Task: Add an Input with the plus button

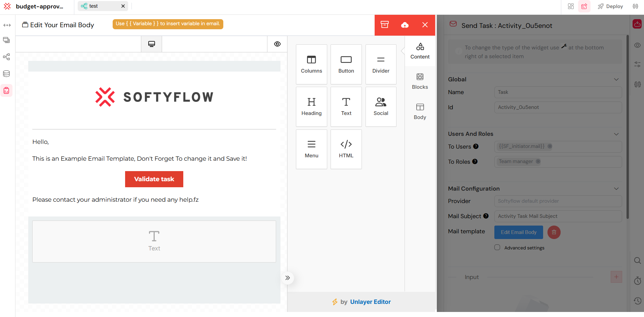Action: [616, 277]
